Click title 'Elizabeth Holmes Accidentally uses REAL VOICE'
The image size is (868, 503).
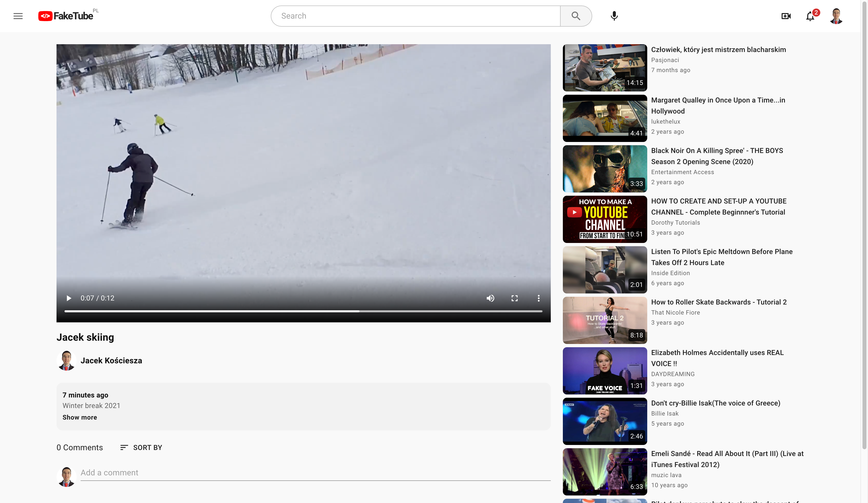pyautogui.click(x=718, y=358)
